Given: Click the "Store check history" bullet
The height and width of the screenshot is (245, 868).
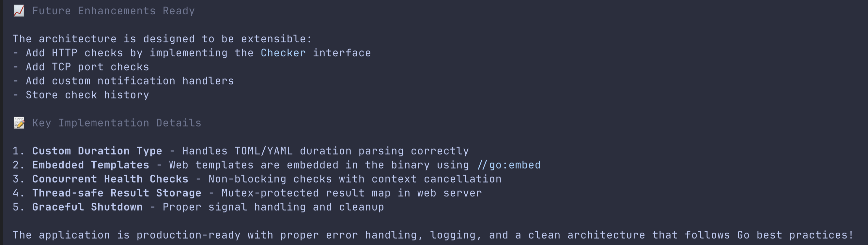Looking at the screenshot, I should tap(87, 95).
